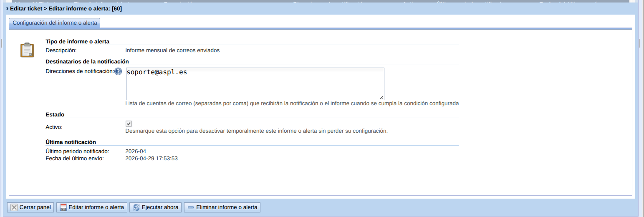
Task: Click the last notified period value 2026-04
Action: coord(136,151)
